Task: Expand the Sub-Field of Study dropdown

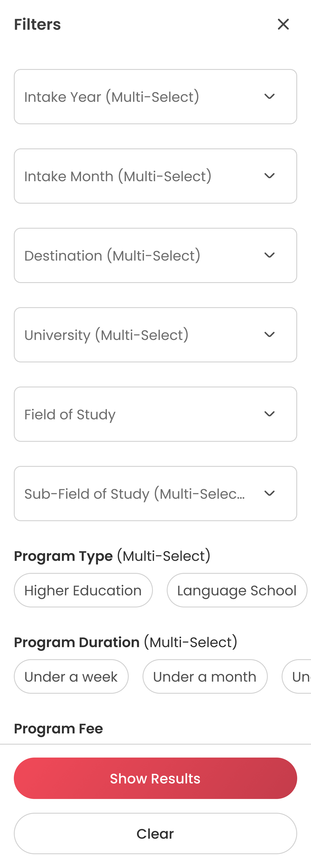Action: point(135,493)
